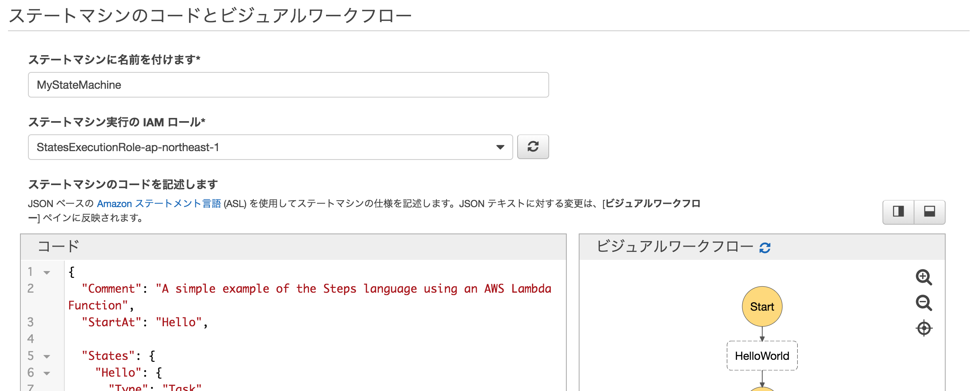
Task: Click the MyStateMachine name field
Action: (x=287, y=85)
